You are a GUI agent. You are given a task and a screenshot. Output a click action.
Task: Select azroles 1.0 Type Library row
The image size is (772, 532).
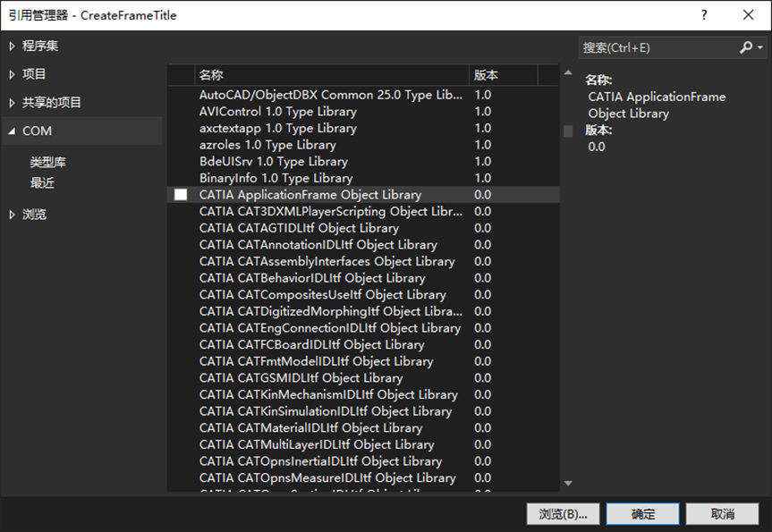[363, 145]
